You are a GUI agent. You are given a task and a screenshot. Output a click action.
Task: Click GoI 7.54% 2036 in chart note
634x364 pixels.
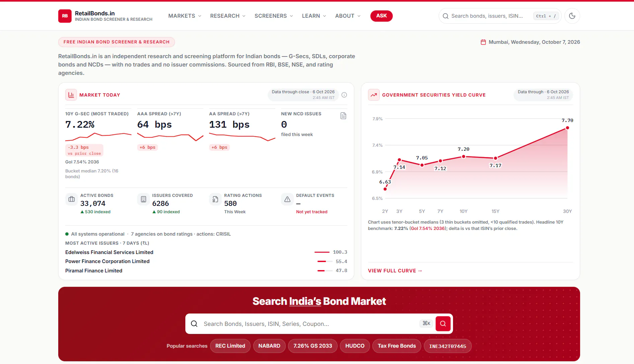tap(428, 228)
